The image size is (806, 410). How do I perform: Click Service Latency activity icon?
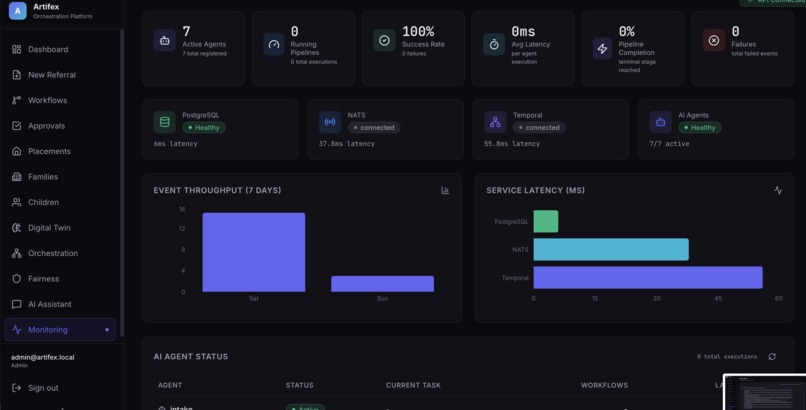[x=778, y=191]
